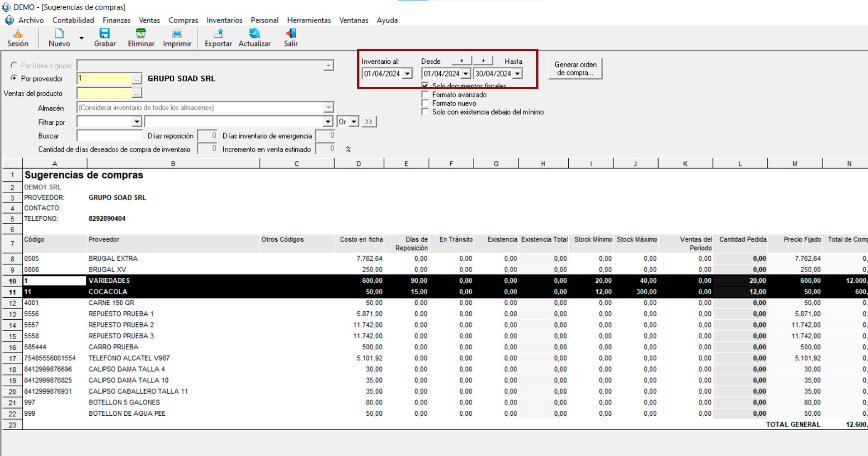Image resolution: width=868 pixels, height=456 pixels.
Task: Click the Nuevo document icon
Action: 59,34
